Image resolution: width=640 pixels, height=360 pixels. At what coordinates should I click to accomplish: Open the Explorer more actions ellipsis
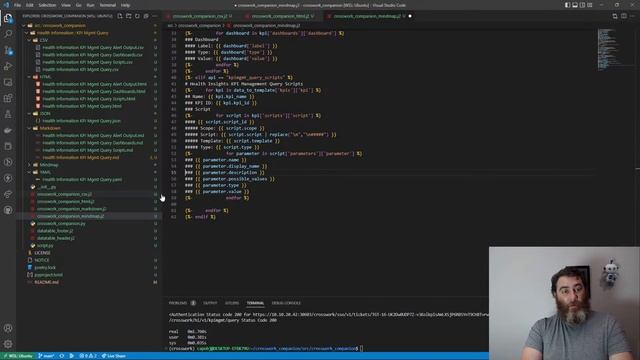point(155,16)
